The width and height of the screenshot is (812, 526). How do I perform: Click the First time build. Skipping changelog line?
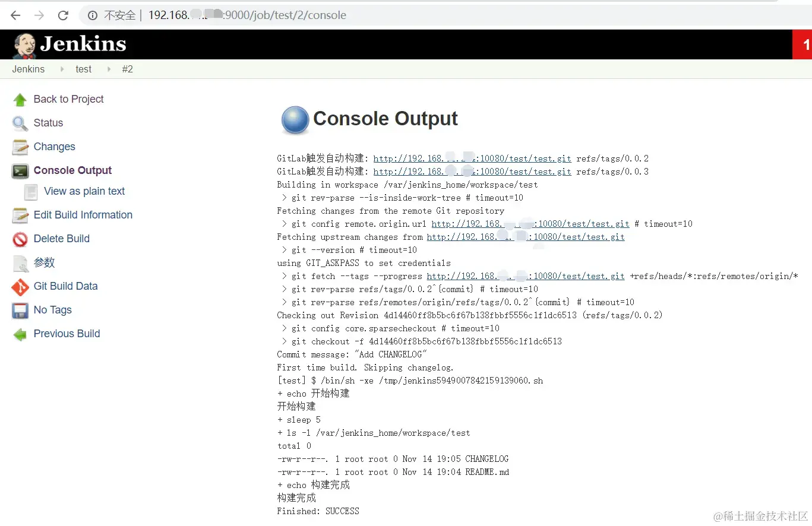point(365,367)
